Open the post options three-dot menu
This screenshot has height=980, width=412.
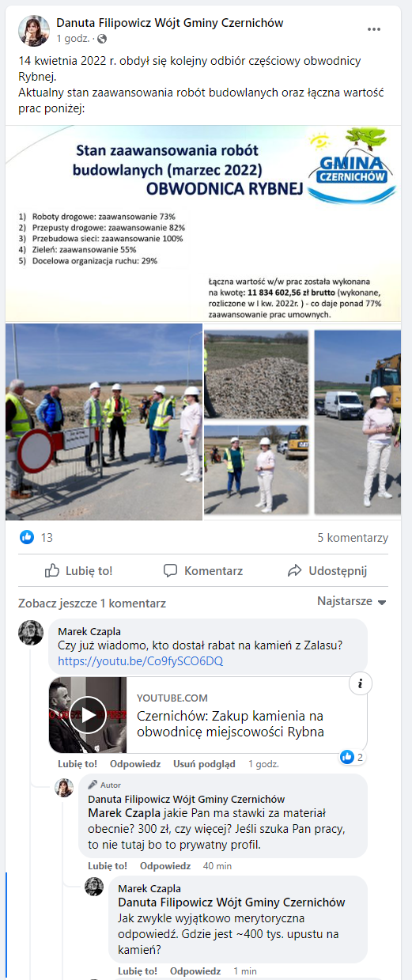point(374,29)
